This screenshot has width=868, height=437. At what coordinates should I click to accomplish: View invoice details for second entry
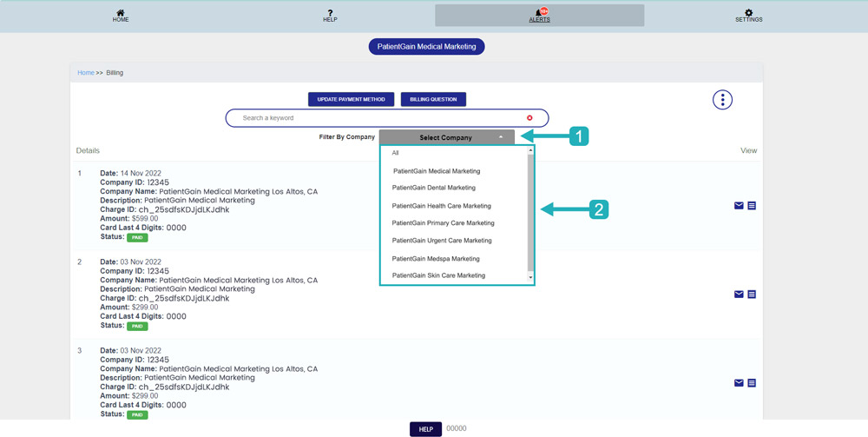point(752,295)
